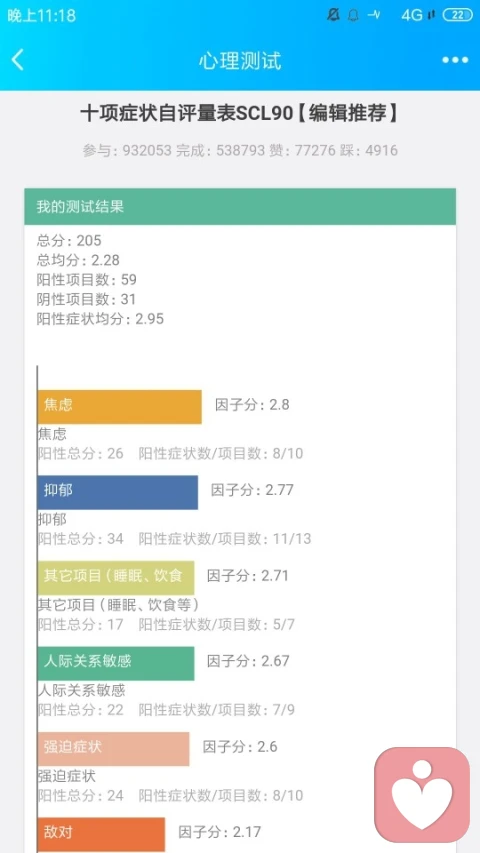The width and height of the screenshot is (480, 853).
Task: Select the orange 敌对 bar
Action: coord(101,834)
